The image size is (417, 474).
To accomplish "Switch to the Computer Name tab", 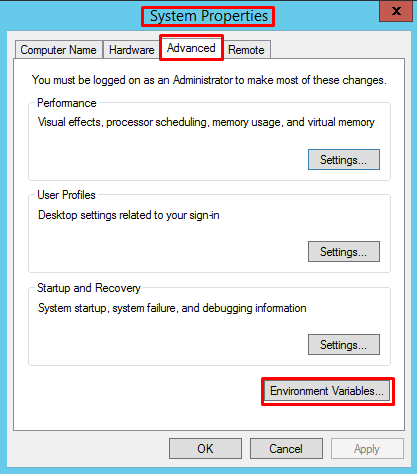I will (x=59, y=50).
